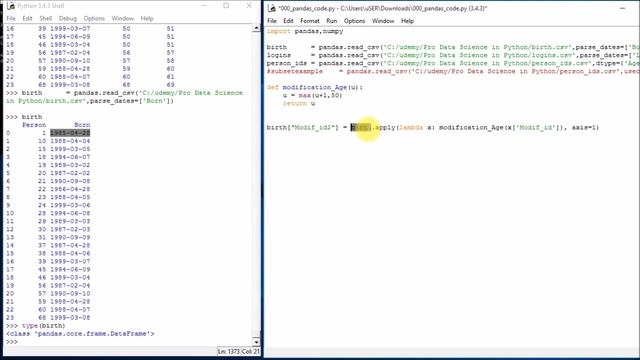Screen dimensions: 640x360
Task: Click 'axis=1' at end of apply line
Action: [583, 127]
